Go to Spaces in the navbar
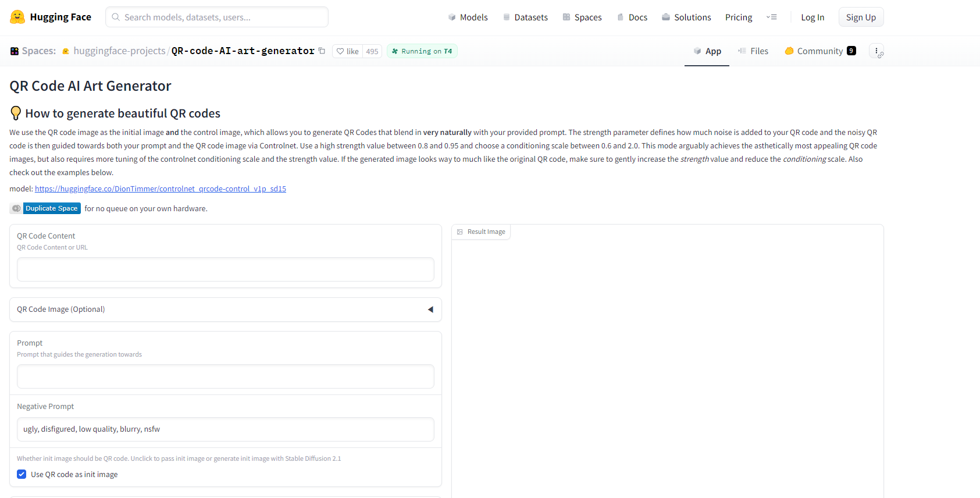980x498 pixels. pos(582,17)
